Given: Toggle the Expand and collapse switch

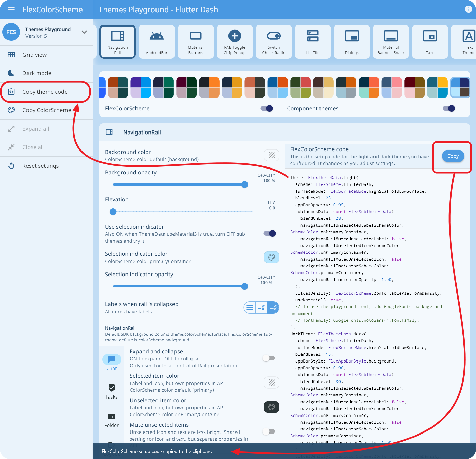Looking at the screenshot, I should tap(269, 358).
